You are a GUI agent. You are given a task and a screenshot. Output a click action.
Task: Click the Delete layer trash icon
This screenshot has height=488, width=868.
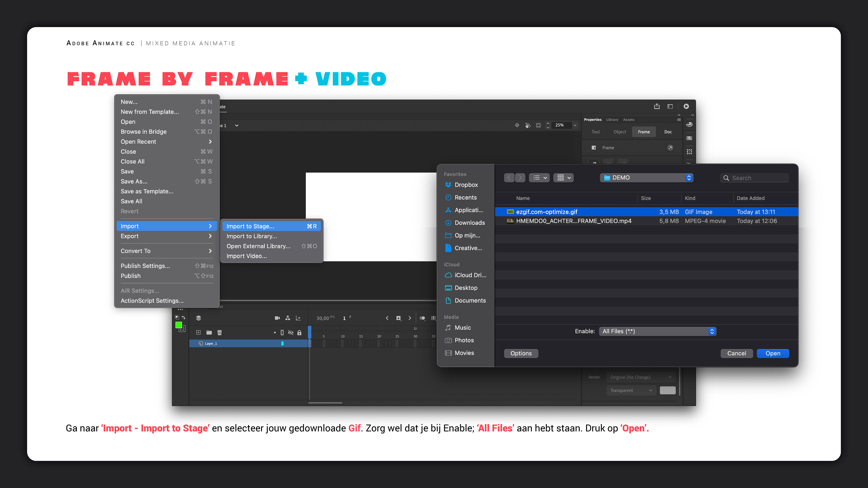(x=220, y=333)
